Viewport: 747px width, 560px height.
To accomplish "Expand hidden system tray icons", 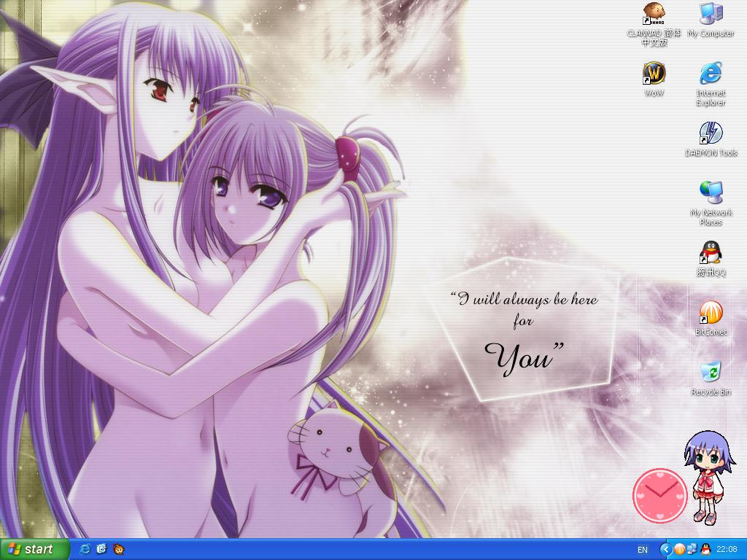I will click(x=665, y=550).
